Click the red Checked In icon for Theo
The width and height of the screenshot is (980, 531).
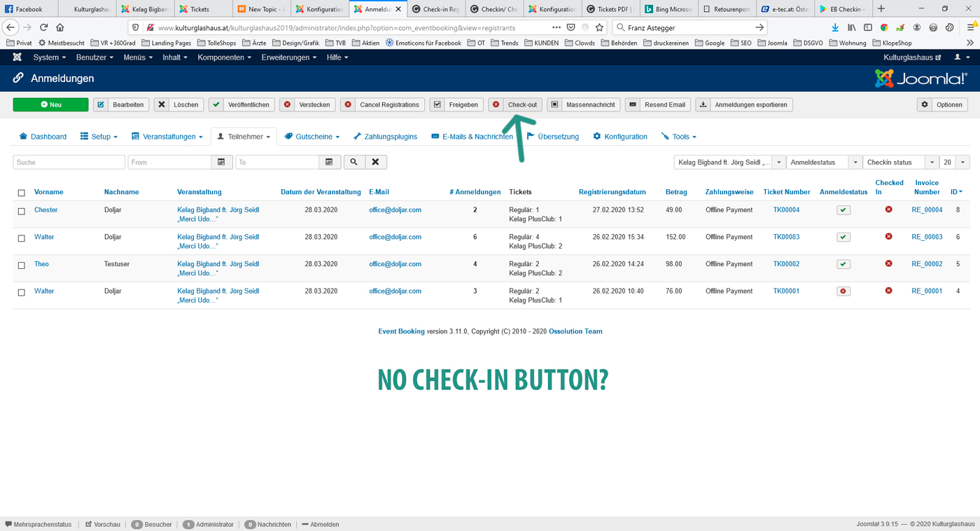click(888, 264)
